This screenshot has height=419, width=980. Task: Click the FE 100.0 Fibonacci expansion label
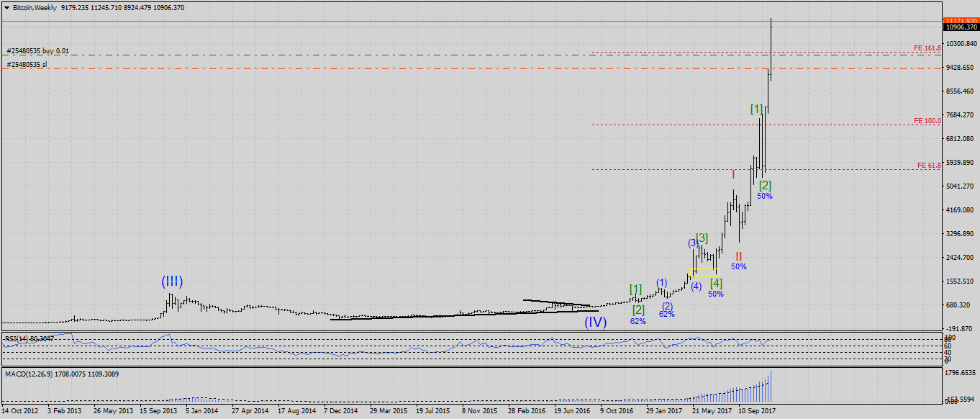coord(927,121)
